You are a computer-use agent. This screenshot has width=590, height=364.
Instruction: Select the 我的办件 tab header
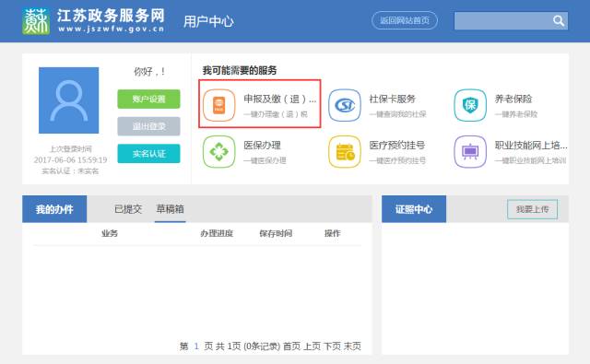(x=54, y=209)
